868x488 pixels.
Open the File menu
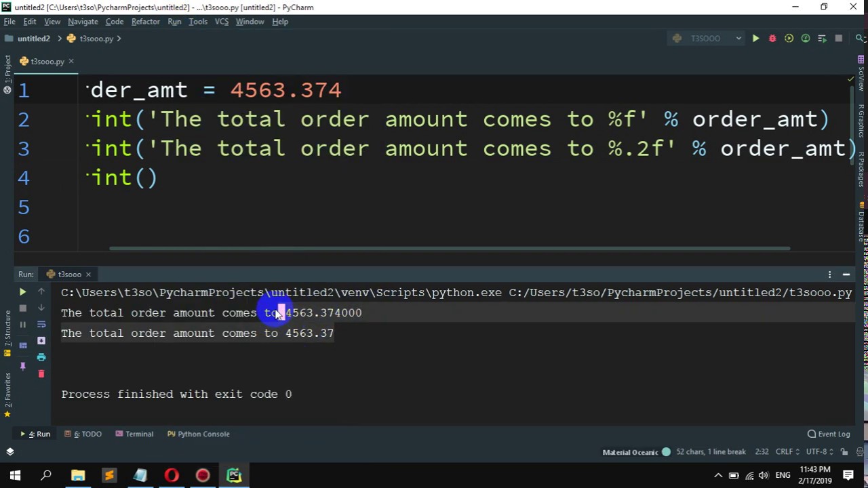coord(9,22)
